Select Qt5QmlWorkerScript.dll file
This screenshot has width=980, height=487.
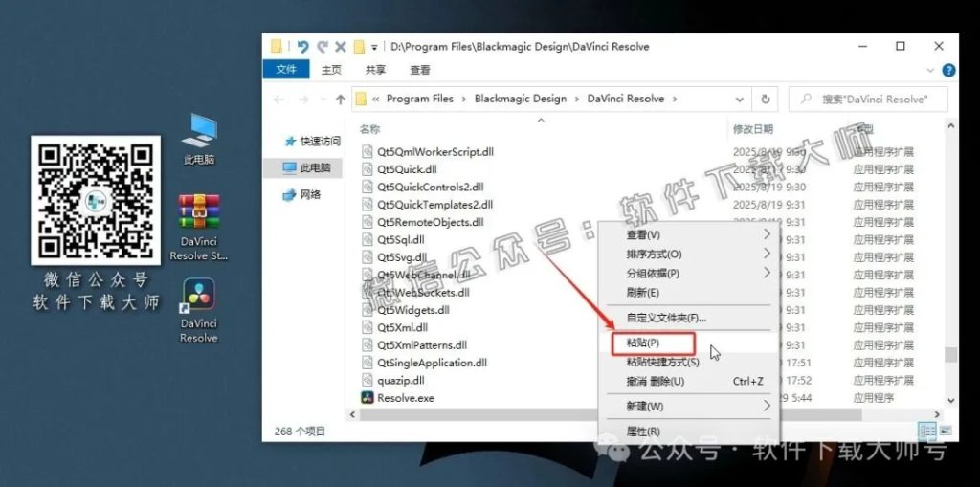[x=435, y=151]
